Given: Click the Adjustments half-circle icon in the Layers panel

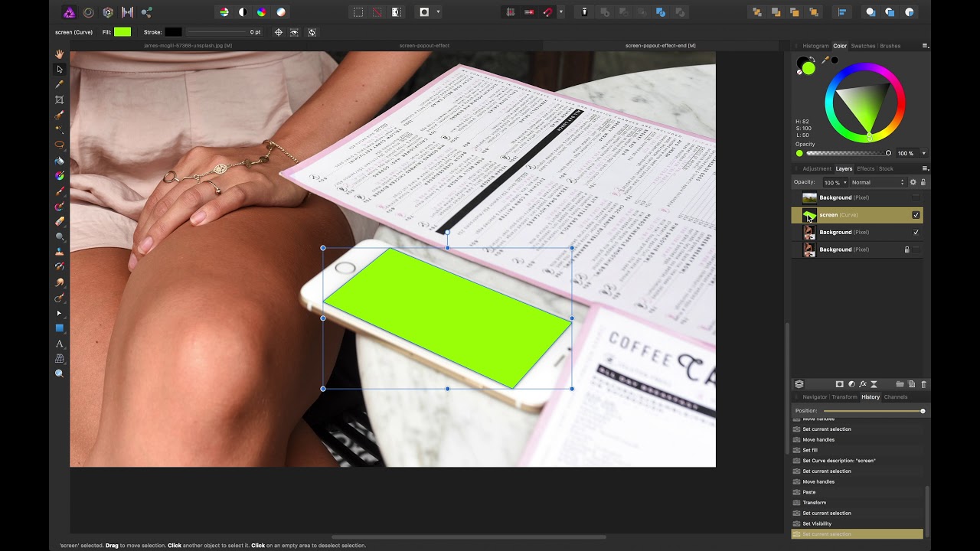Looking at the screenshot, I should 851,384.
